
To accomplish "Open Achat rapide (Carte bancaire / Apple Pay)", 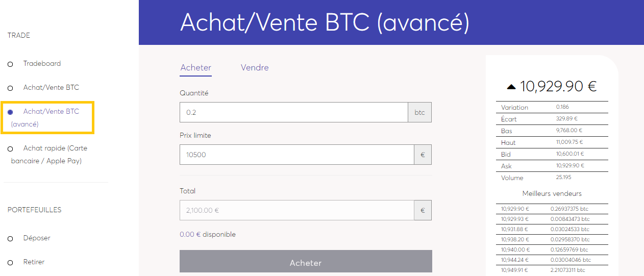I will click(x=49, y=155).
